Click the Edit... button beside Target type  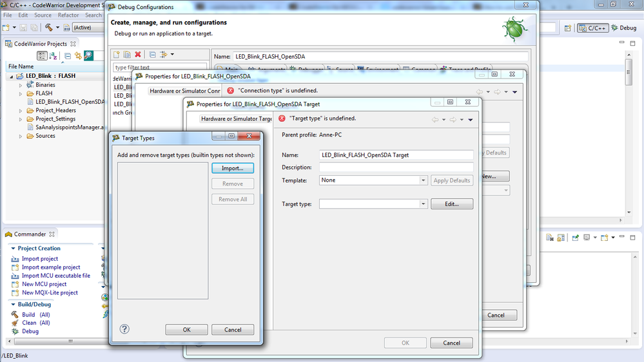pyautogui.click(x=452, y=204)
